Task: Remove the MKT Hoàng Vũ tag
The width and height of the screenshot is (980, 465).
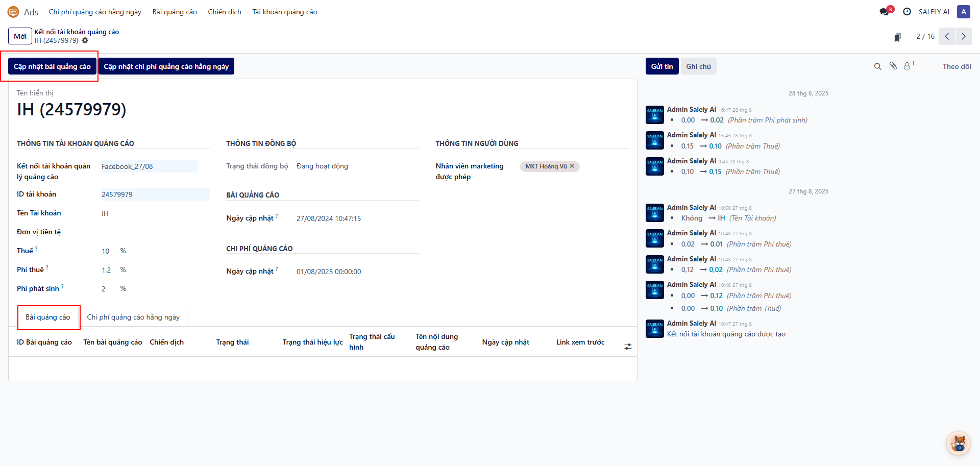Action: pos(572,166)
